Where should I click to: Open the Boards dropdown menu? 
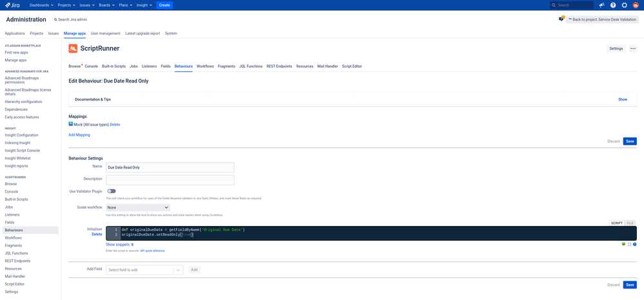click(107, 5)
